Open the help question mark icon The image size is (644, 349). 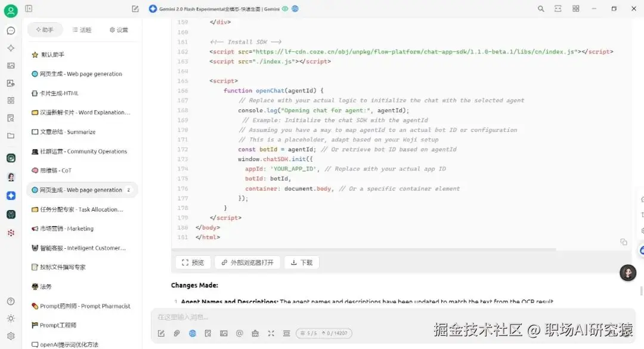click(x=11, y=301)
